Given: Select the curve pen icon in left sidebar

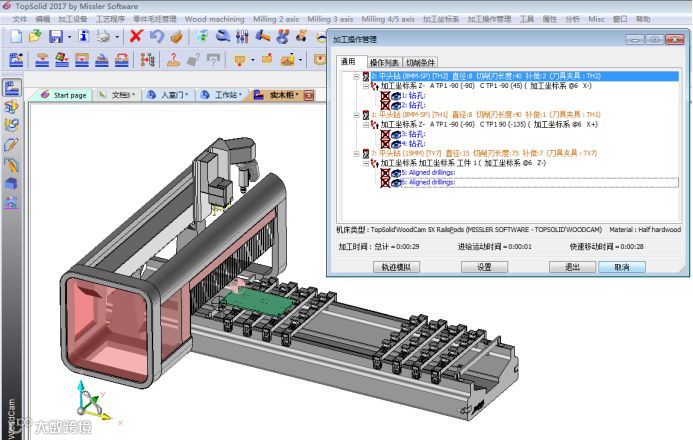Looking at the screenshot, I should click(x=11, y=165).
